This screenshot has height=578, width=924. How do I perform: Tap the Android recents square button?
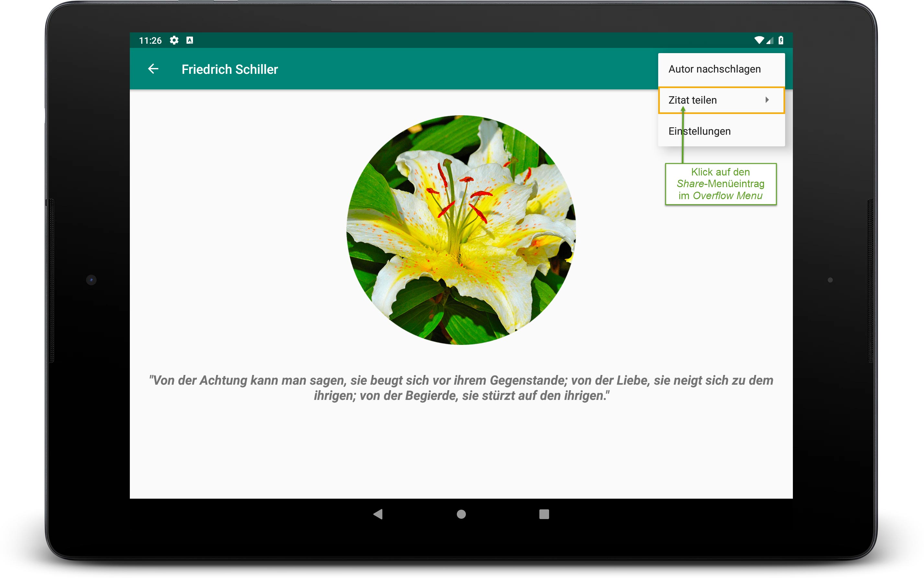click(x=544, y=514)
